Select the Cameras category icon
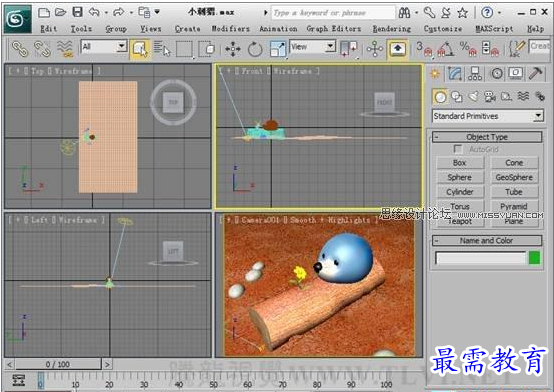Viewport: 554px width, 392px height. 490,96
